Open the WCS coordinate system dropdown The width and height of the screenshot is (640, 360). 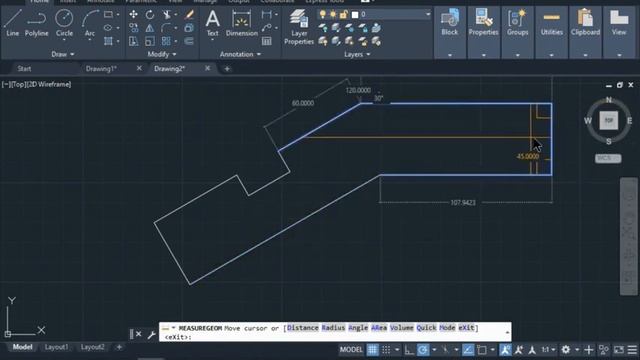(608, 158)
